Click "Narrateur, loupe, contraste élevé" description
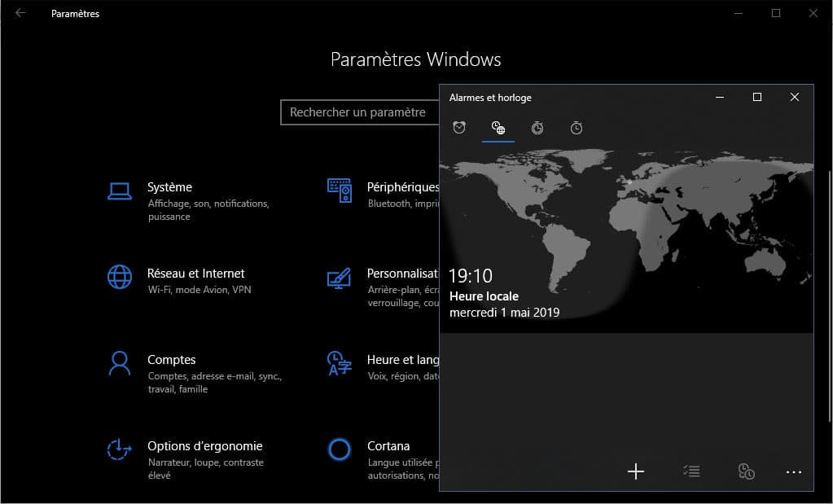 (205, 468)
